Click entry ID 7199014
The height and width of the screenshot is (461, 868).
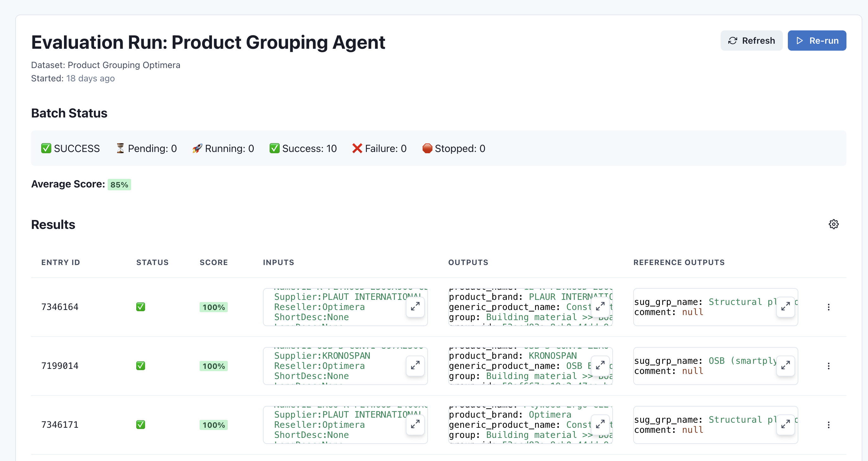point(60,366)
